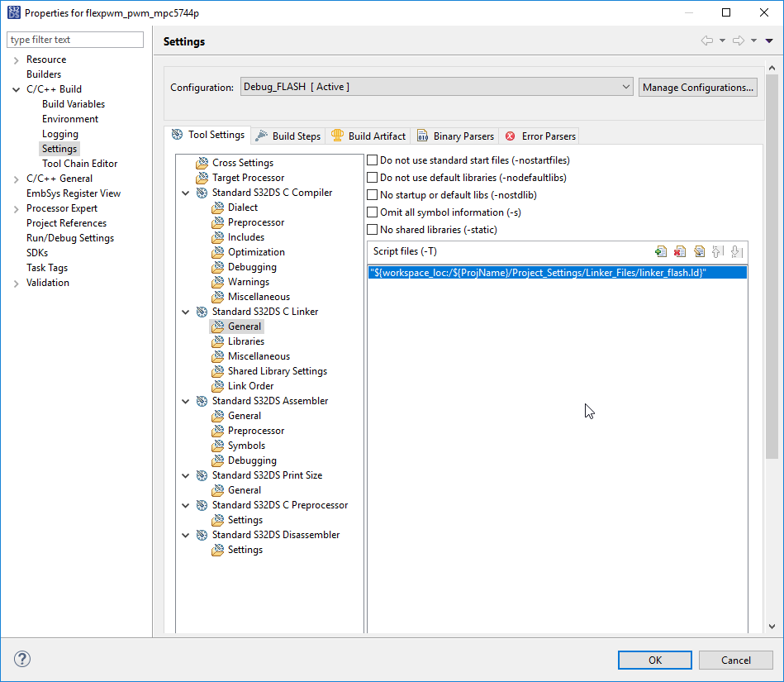Viewport: 784px width, 682px height.
Task: Expand the C/C++ General node
Action: coord(16,179)
